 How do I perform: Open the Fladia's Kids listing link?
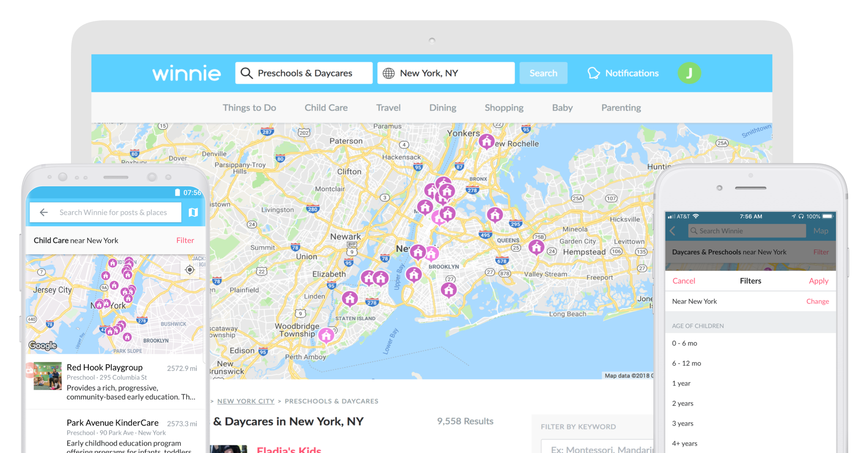(x=289, y=449)
